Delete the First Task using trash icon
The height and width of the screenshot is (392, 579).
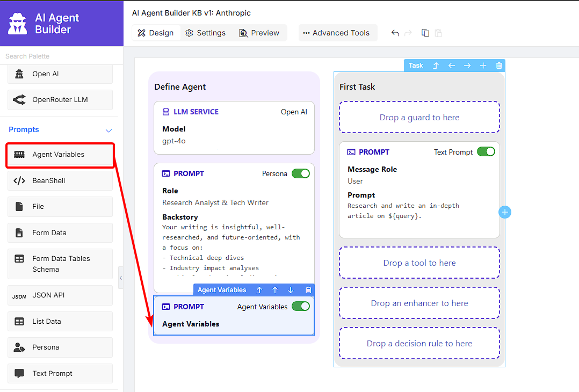point(499,66)
